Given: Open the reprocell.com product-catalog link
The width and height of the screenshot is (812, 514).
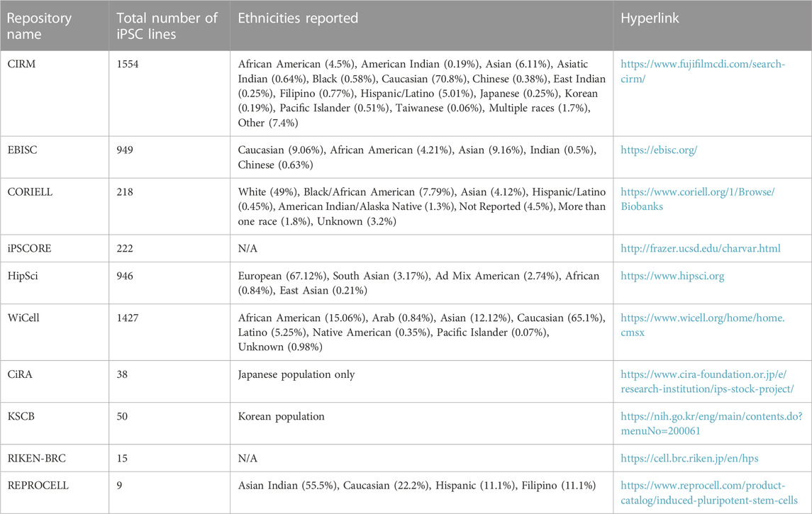Looking at the screenshot, I should click(709, 493).
